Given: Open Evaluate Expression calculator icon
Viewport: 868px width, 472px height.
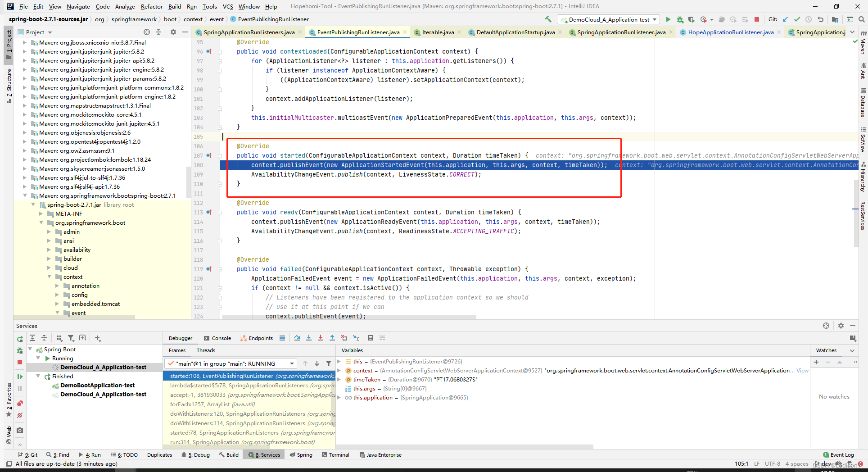Looking at the screenshot, I should point(371,338).
